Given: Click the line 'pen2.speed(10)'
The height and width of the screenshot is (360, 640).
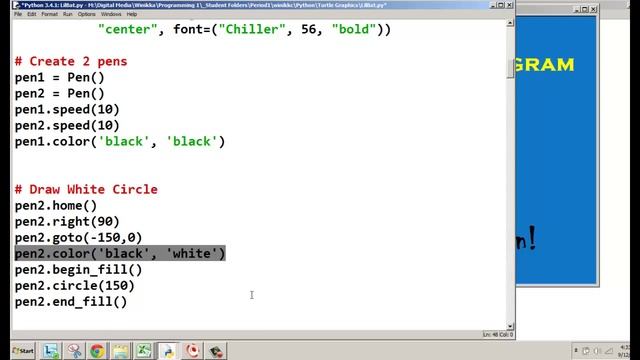Looking at the screenshot, I should click(67, 125).
